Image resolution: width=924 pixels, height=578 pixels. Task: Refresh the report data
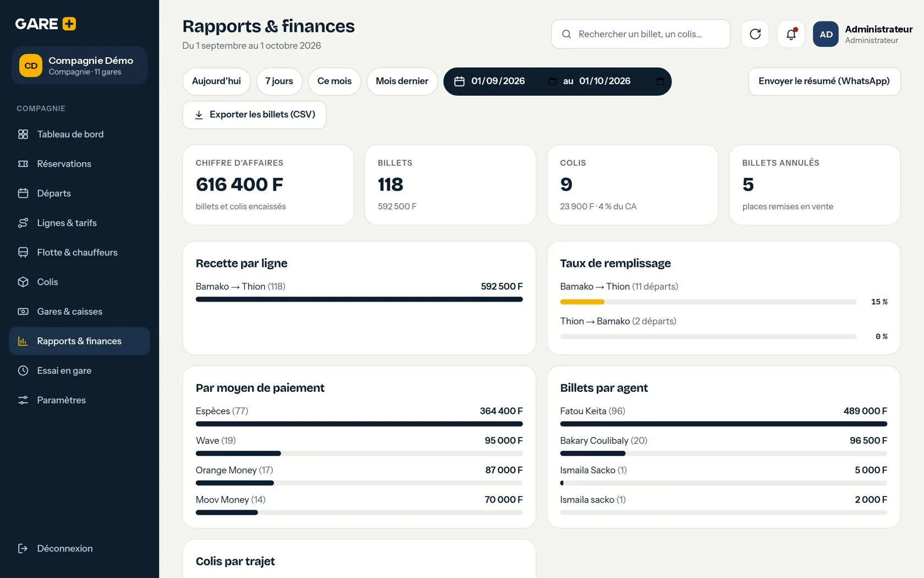point(755,34)
